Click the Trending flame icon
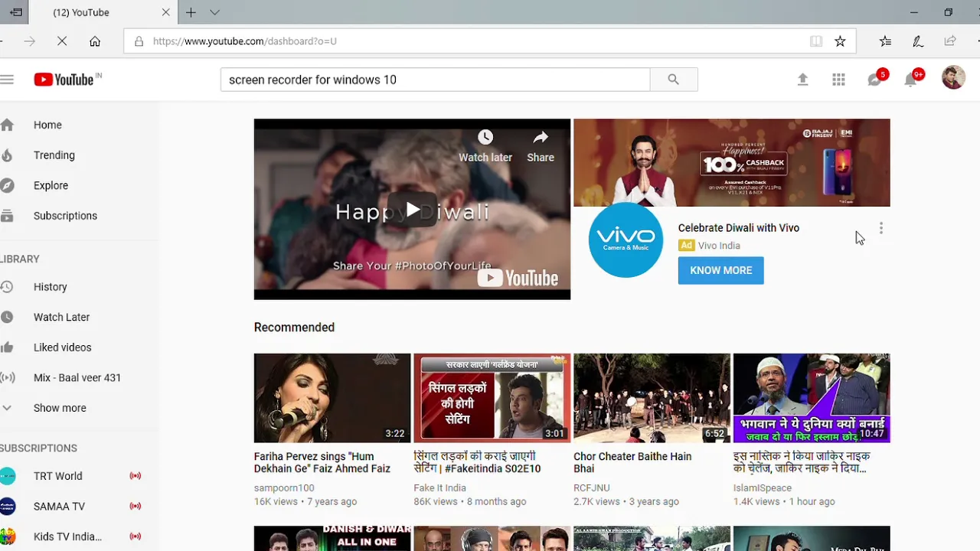Viewport: 980px width, 551px height. (7, 155)
